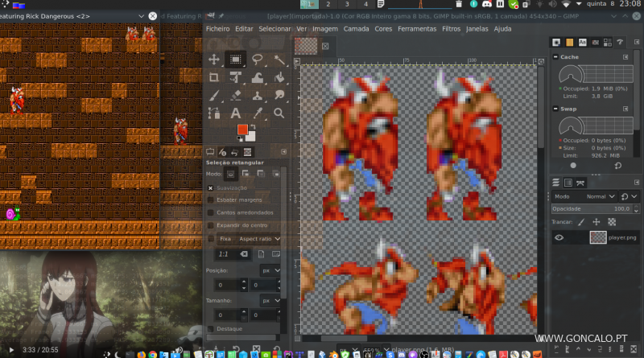The image size is (644, 358).
Task: Reset colors to default black and white
Action: click(x=239, y=138)
